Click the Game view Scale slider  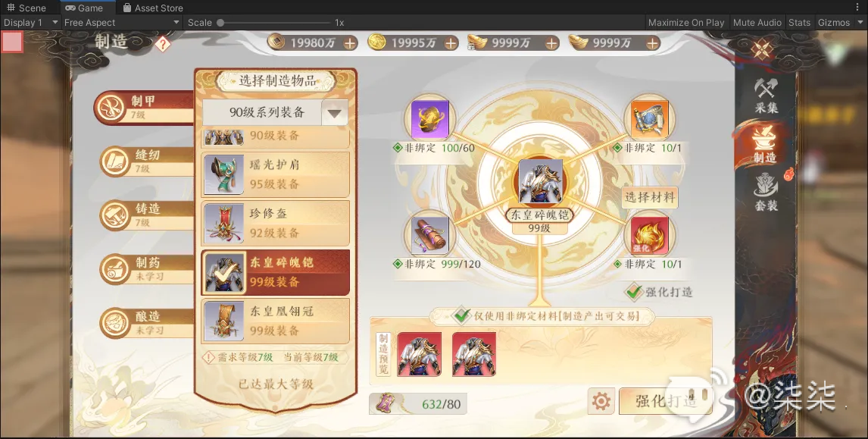[273, 23]
